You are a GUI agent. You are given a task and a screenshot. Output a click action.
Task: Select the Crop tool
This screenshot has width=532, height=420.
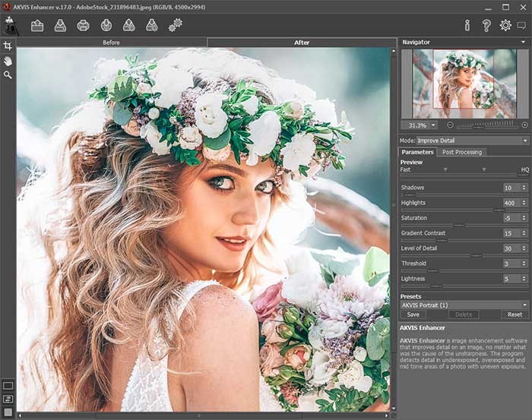click(x=8, y=47)
